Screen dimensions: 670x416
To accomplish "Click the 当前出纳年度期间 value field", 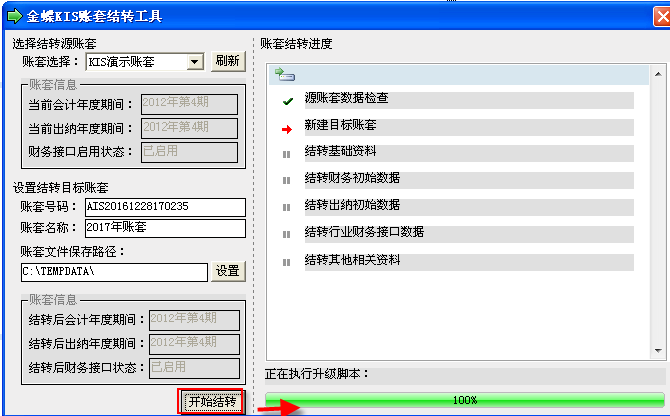I will pyautogui.click(x=189, y=128).
